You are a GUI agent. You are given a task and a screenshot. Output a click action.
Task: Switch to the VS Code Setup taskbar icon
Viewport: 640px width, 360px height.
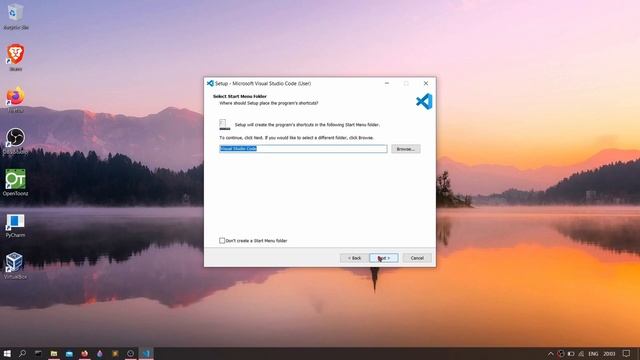[146, 353]
